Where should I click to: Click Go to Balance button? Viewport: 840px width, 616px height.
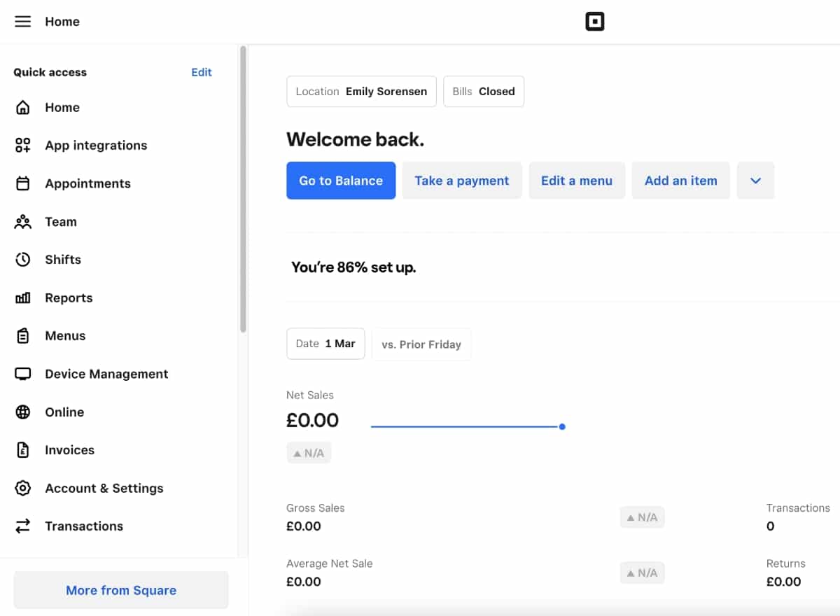pyautogui.click(x=341, y=181)
